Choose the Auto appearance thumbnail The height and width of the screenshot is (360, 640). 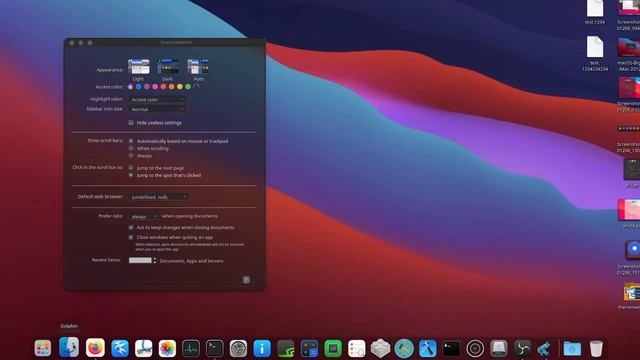[198, 67]
